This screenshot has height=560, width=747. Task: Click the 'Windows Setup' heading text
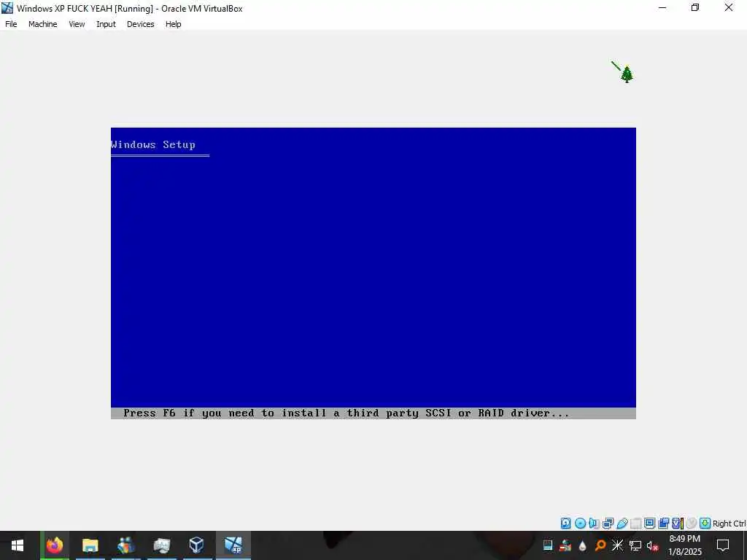[x=153, y=145]
